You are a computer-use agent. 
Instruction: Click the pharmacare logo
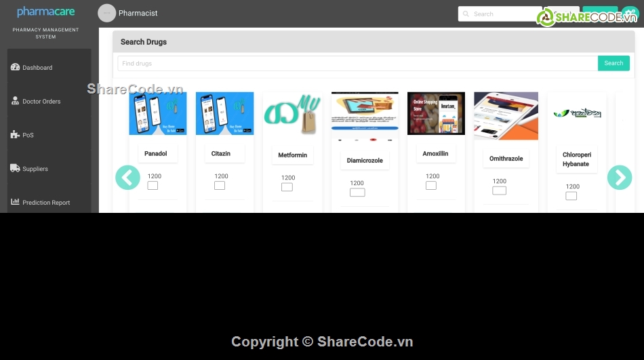(x=45, y=12)
